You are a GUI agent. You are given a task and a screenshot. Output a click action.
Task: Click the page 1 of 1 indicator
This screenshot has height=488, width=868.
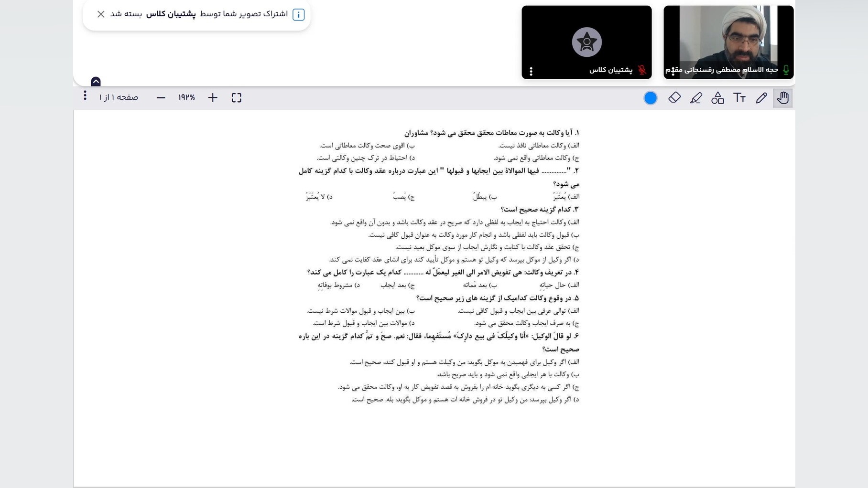point(119,97)
